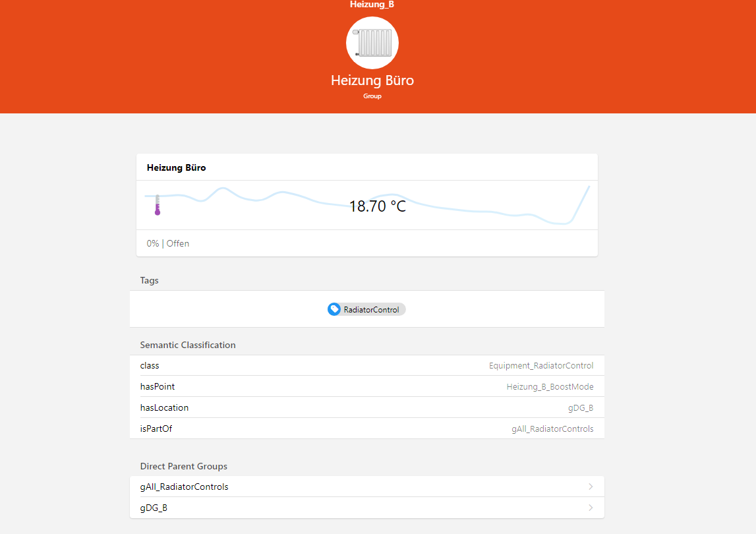Click the radiator icon in the header
Screen dimensions: 756x534
(372, 43)
